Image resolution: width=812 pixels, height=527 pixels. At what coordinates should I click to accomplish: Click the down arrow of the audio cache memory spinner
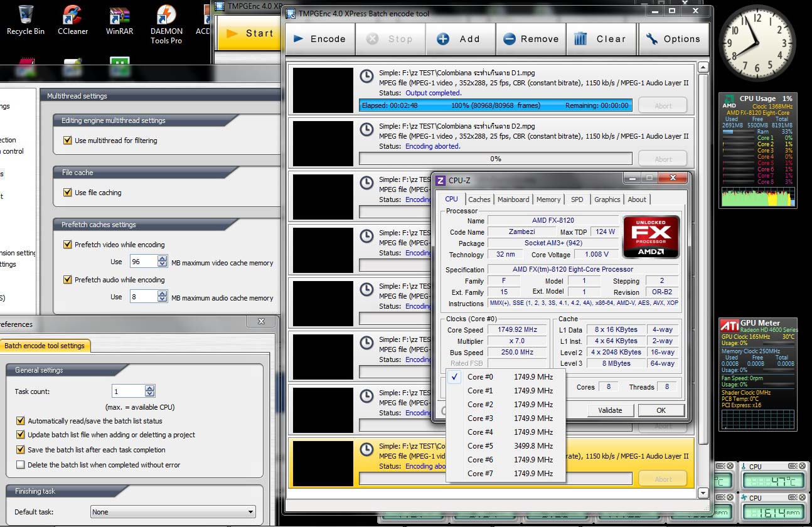click(163, 300)
